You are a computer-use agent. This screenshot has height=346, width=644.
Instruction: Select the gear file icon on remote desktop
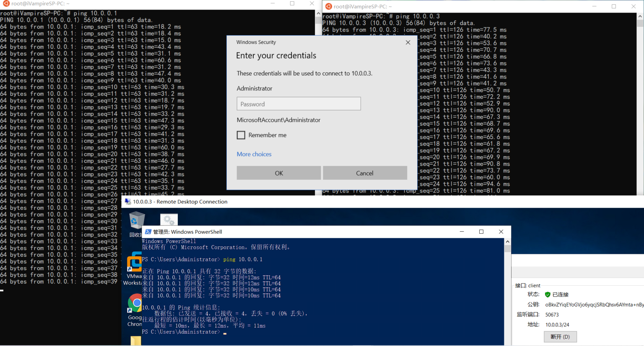pyautogui.click(x=169, y=220)
